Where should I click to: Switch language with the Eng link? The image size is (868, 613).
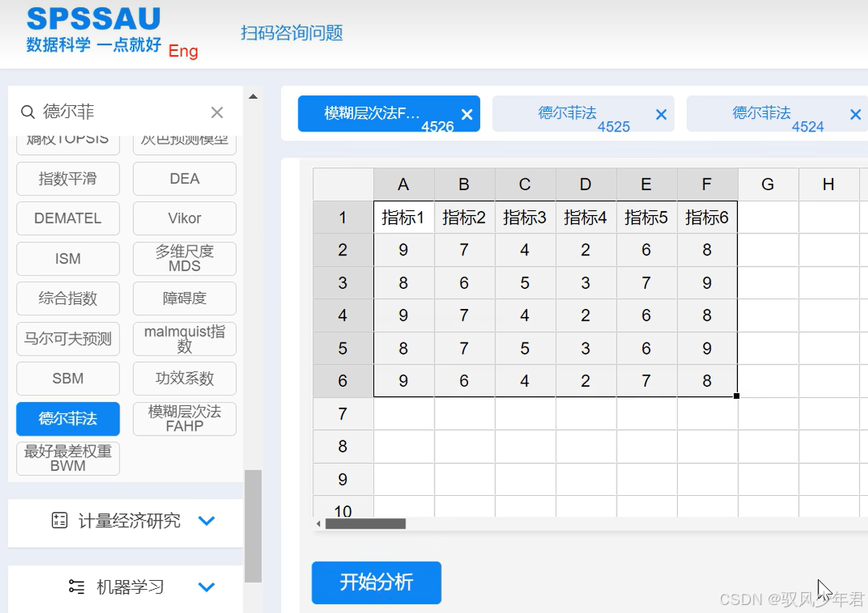pos(183,51)
